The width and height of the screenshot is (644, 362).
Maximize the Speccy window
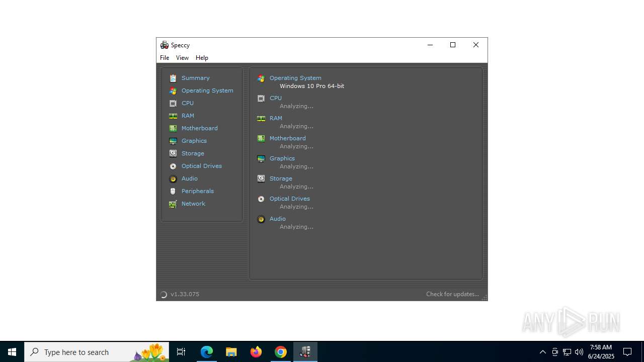[453, 45]
